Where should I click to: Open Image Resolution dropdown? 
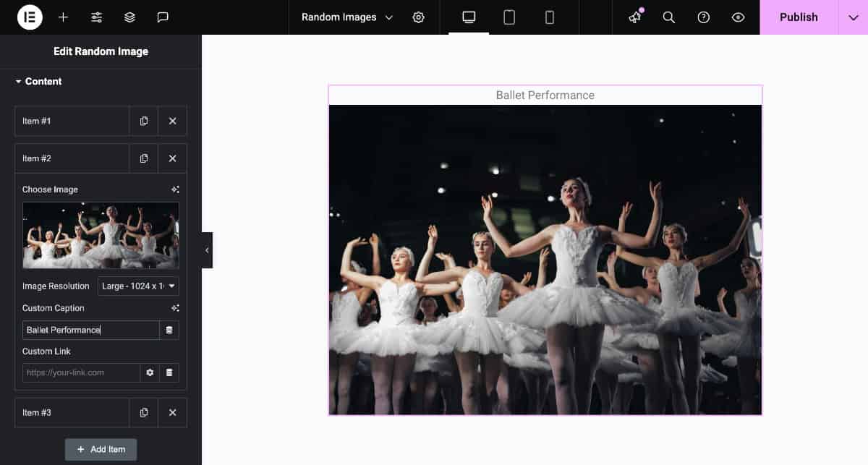click(138, 286)
